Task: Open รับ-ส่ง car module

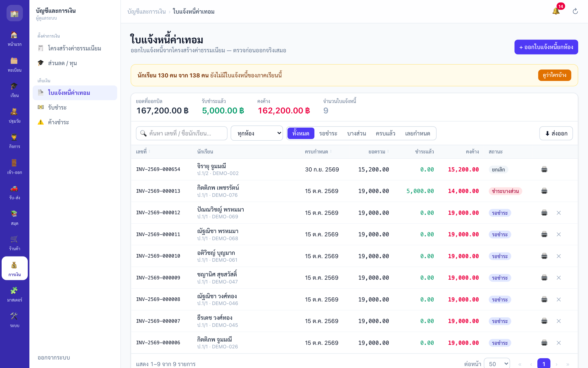Action: pos(15,192)
